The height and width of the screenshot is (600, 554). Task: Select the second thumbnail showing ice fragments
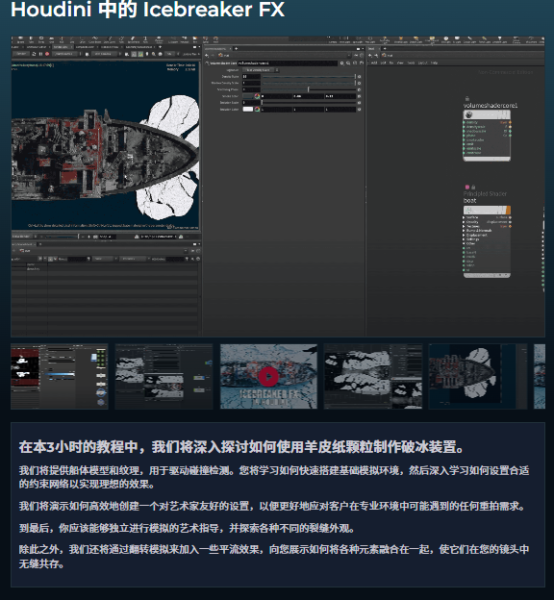164,377
